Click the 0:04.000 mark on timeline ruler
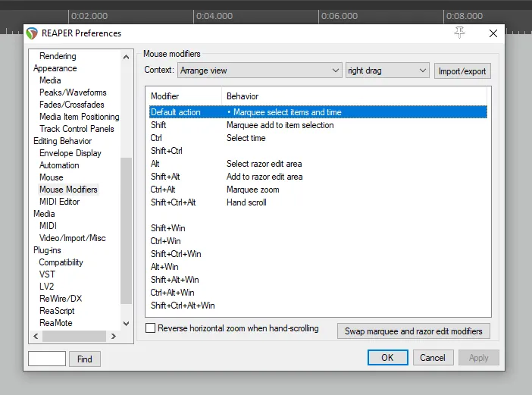Image resolution: width=532 pixels, height=395 pixels. (x=214, y=16)
